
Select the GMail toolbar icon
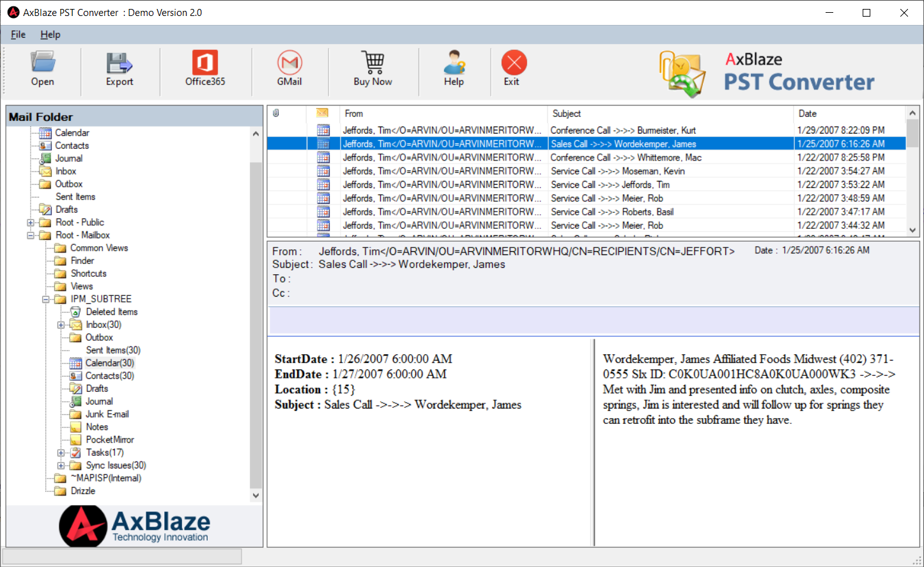[289, 63]
